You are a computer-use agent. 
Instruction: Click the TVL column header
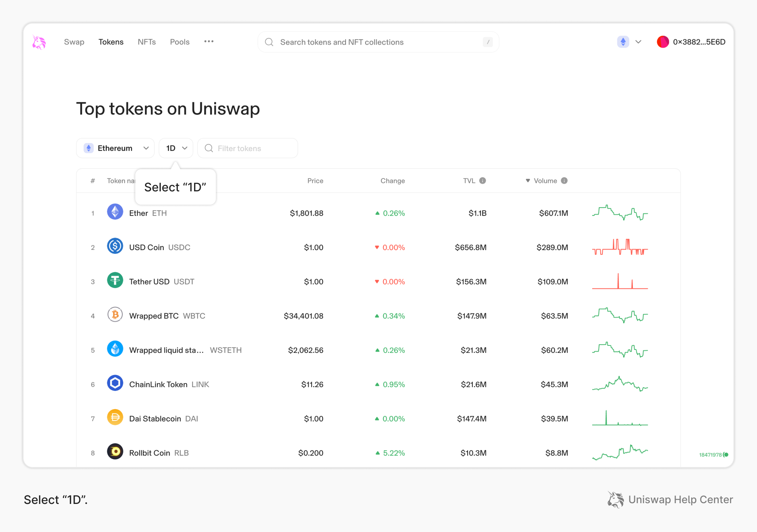[x=469, y=181]
